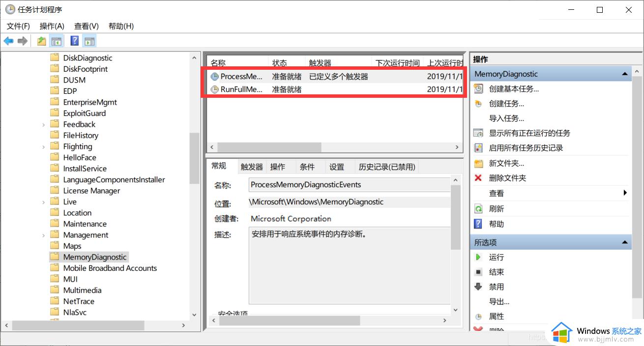This screenshot has height=346, width=644.
Task: Click the clock icon of ProcessMe... task
Action: 214,77
